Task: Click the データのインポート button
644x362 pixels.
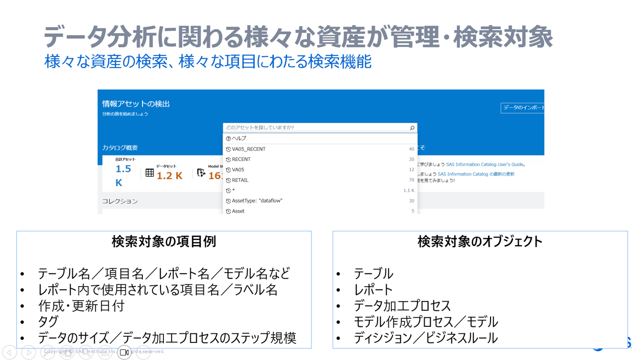Action: (523, 108)
